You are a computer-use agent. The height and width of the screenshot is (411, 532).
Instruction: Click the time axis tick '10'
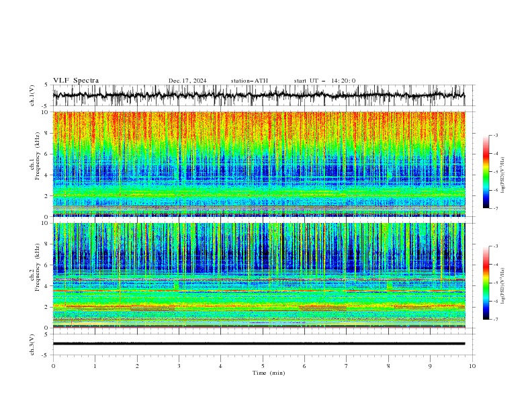pyautogui.click(x=472, y=366)
